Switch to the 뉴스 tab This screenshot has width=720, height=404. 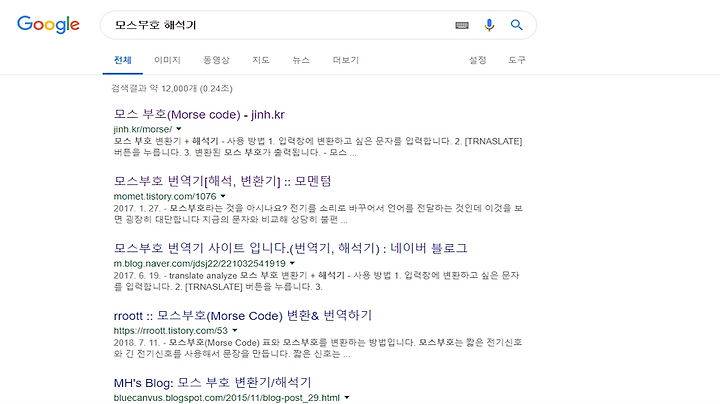coord(301,60)
